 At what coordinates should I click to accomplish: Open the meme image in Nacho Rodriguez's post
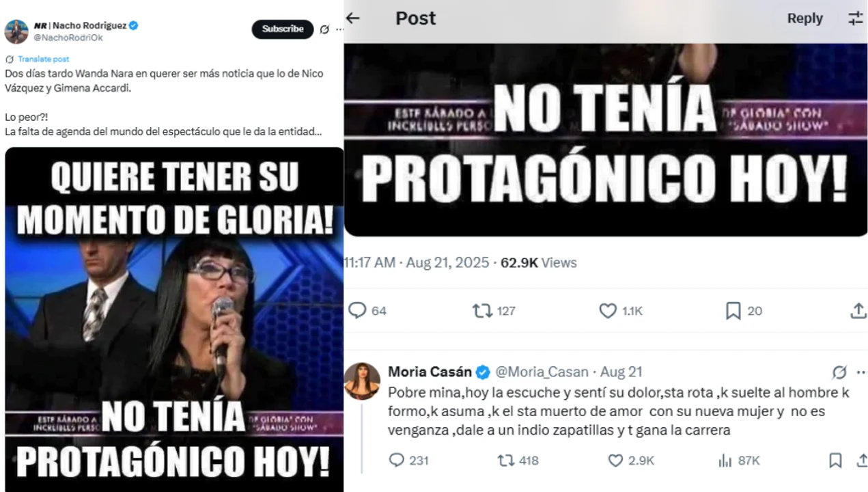coord(174,319)
